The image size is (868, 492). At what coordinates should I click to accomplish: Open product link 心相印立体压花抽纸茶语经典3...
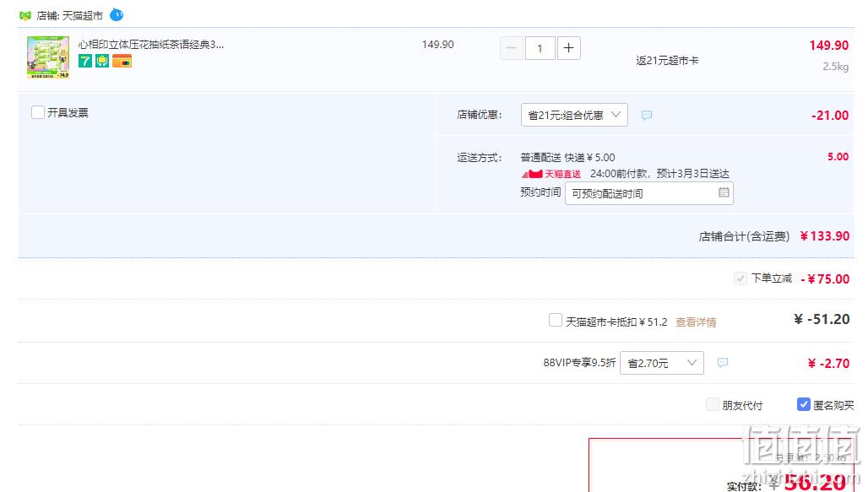click(151, 44)
